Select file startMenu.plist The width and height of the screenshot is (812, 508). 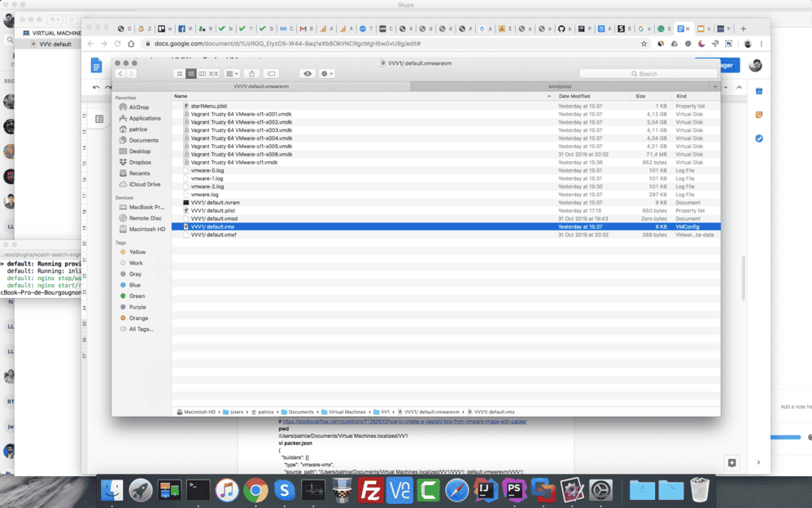(446, 106)
